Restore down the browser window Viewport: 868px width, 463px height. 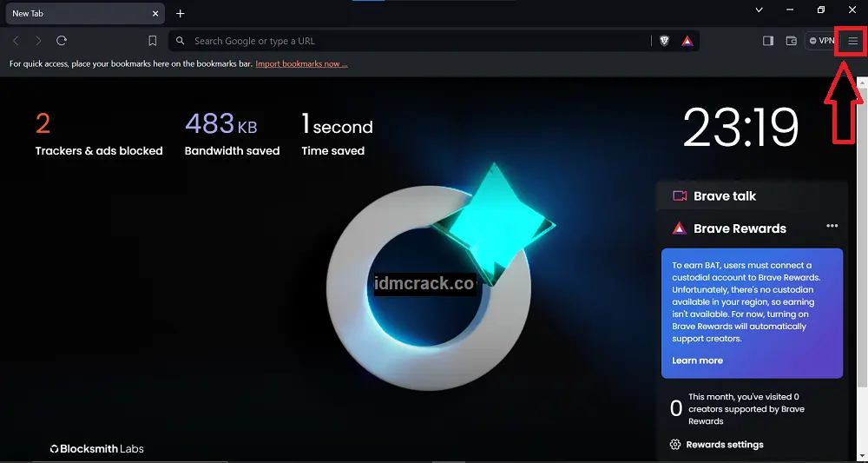pos(821,10)
